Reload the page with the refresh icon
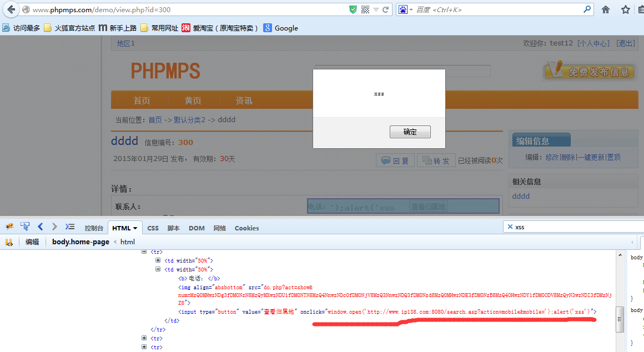The image size is (644, 352). coord(386,9)
